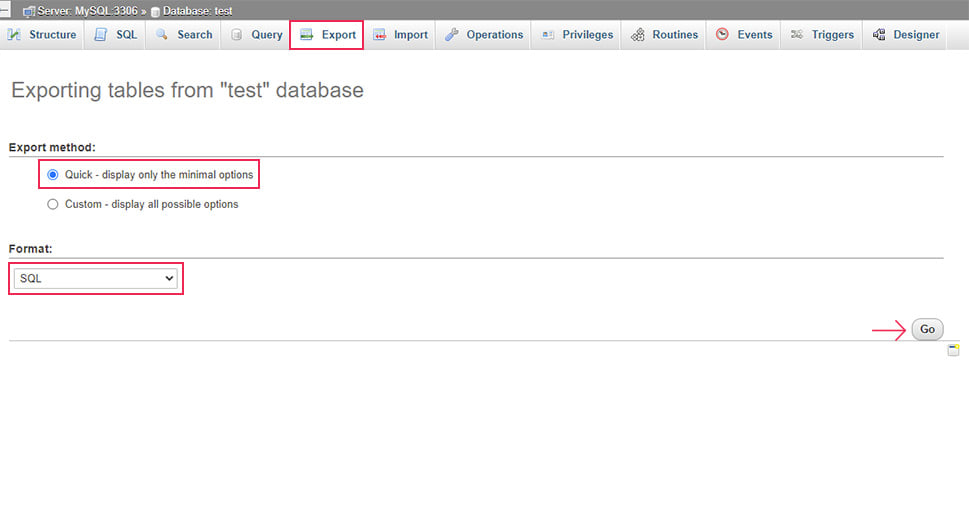Click the Operations wrench icon
The width and height of the screenshot is (969, 518).
[452, 35]
